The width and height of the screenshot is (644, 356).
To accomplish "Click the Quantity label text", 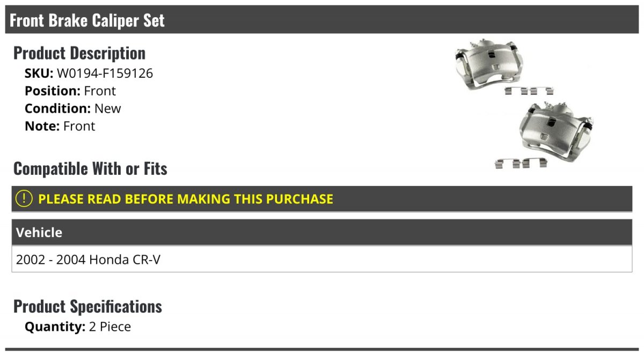I will pos(55,327).
